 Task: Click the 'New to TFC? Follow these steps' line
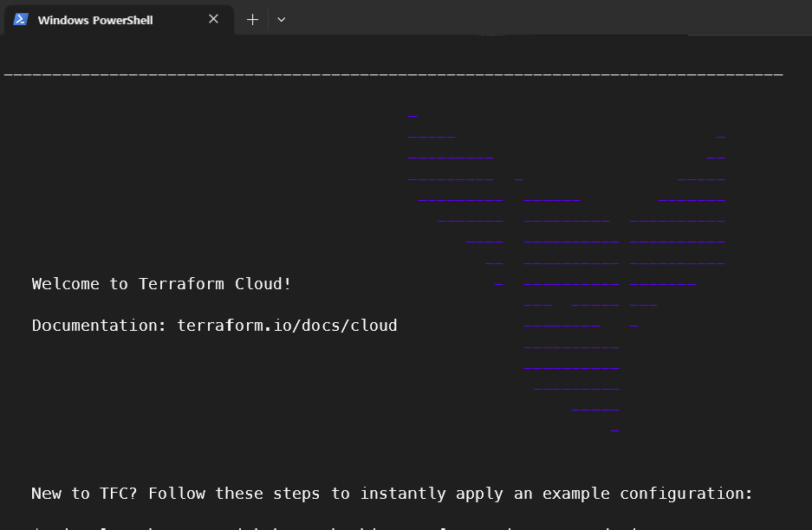pos(392,494)
